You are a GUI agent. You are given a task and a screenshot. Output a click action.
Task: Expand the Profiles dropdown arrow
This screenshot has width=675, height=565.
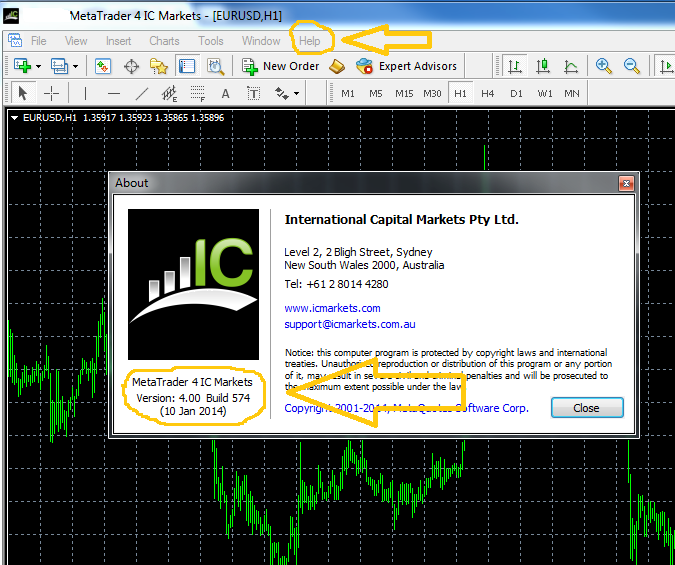click(x=75, y=66)
